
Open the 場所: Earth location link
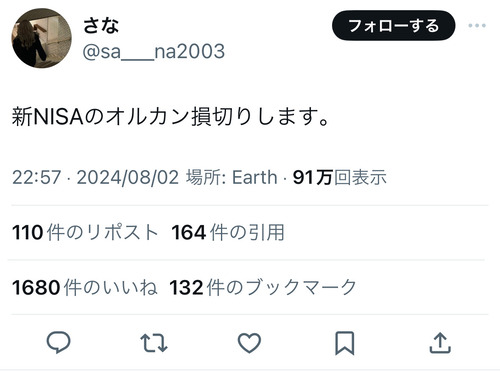pyautogui.click(x=232, y=177)
